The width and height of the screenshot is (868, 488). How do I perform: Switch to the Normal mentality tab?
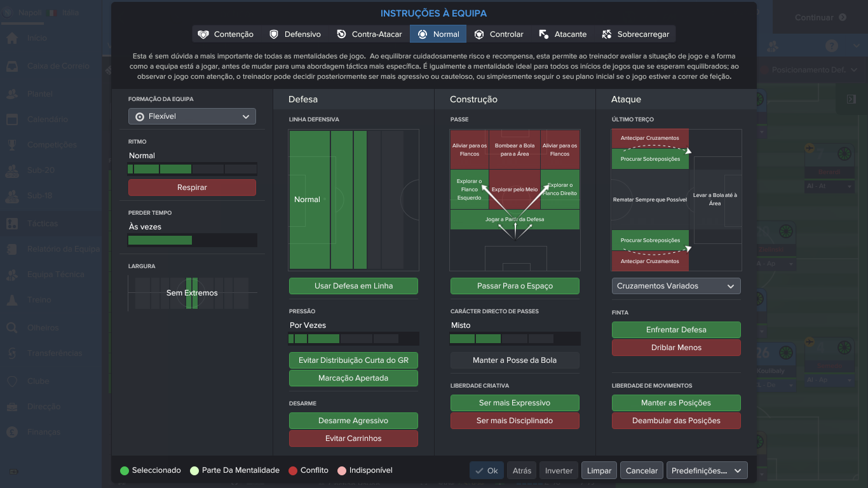[x=438, y=34]
